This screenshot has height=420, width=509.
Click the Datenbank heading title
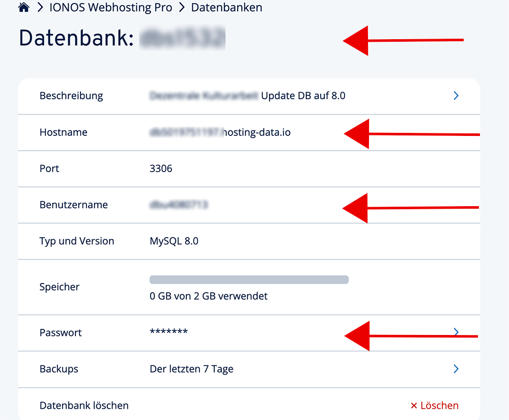pyautogui.click(x=76, y=39)
